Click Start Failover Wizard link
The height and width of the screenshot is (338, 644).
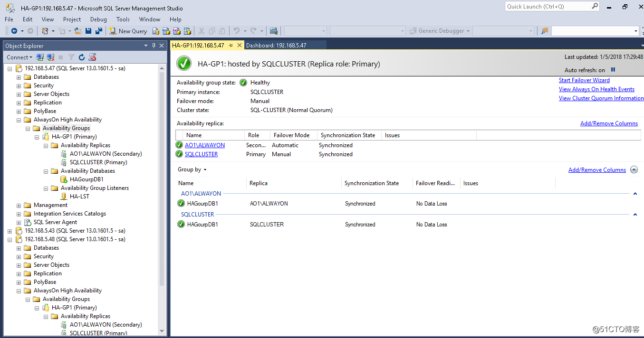pos(584,80)
